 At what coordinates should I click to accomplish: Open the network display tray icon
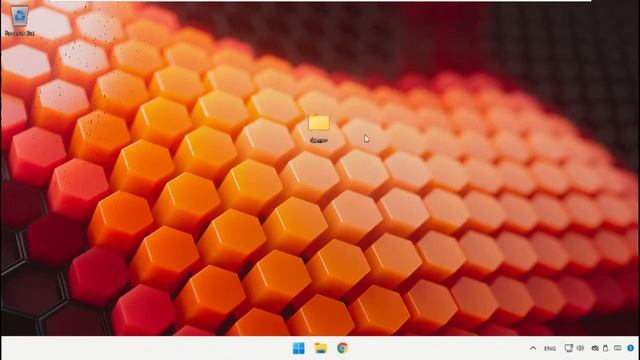(x=568, y=348)
